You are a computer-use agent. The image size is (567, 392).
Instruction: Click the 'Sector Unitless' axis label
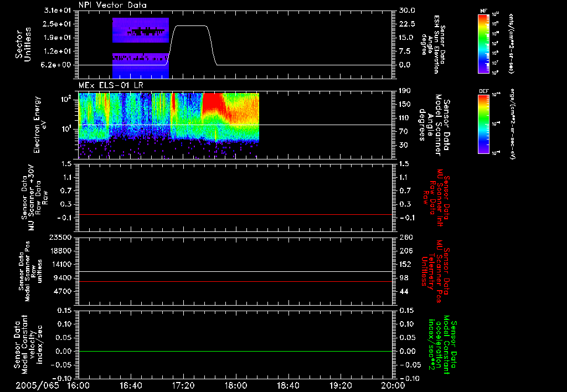23,44
